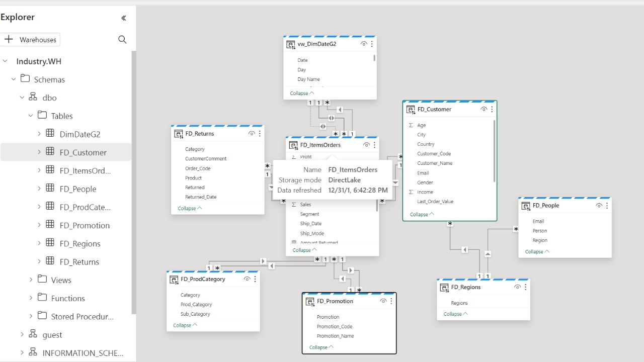Viewport: 644px width, 362px height.
Task: Collapse the FD_ProdCategory table card
Action: [x=185, y=325]
